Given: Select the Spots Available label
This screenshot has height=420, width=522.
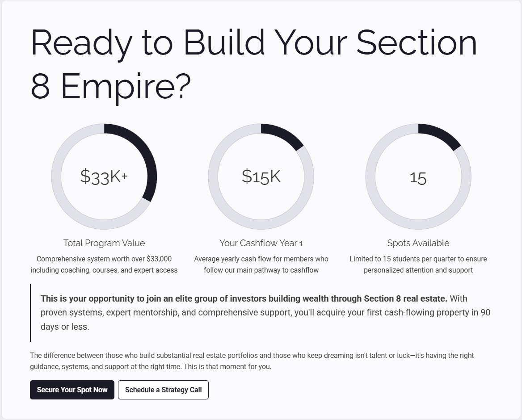Looking at the screenshot, I should point(418,243).
